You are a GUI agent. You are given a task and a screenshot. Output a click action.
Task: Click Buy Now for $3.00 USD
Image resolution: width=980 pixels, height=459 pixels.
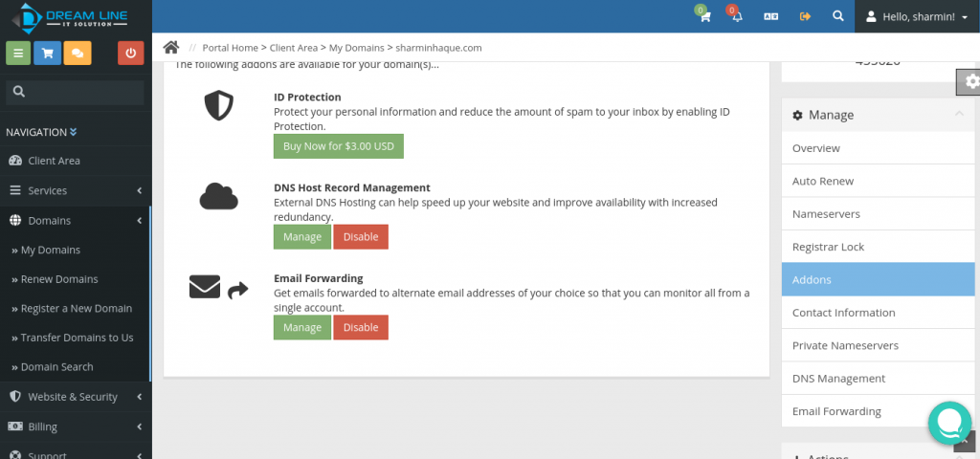coord(339,146)
